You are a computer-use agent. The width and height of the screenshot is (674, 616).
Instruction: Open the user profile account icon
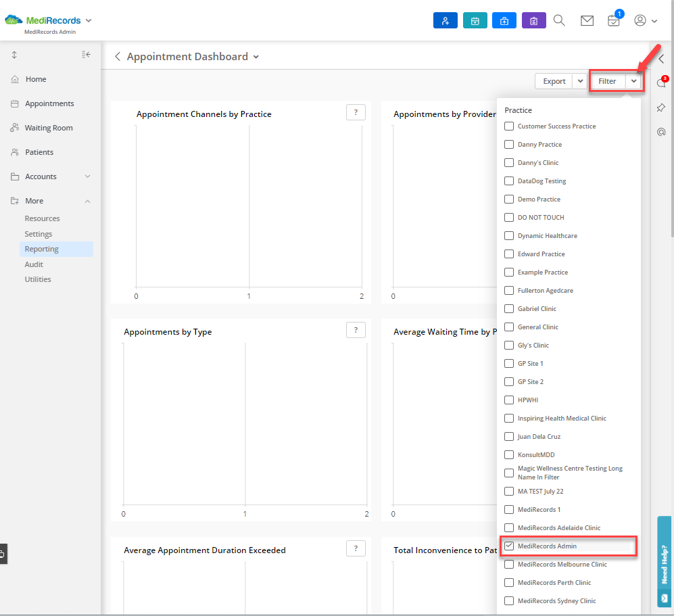[x=640, y=20]
